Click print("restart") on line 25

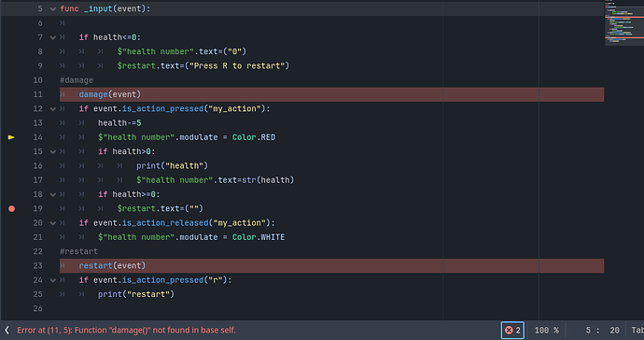click(136, 294)
